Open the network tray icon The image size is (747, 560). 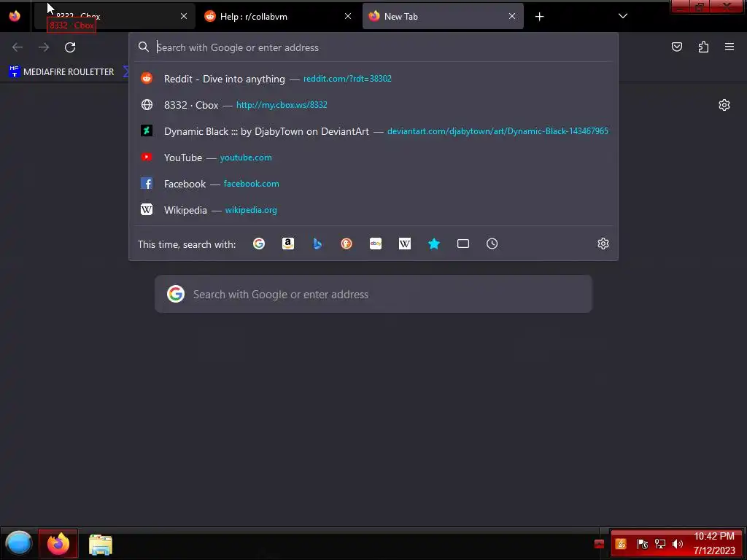click(659, 544)
